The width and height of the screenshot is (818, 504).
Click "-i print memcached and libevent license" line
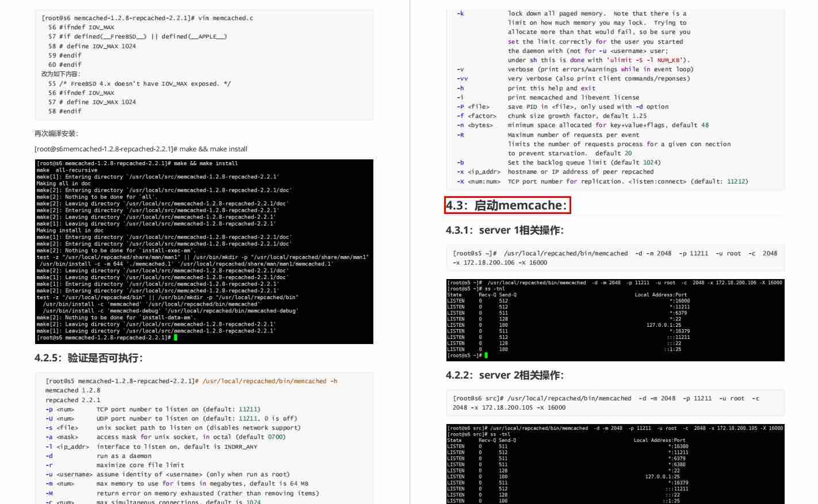pyautogui.click(x=548, y=97)
